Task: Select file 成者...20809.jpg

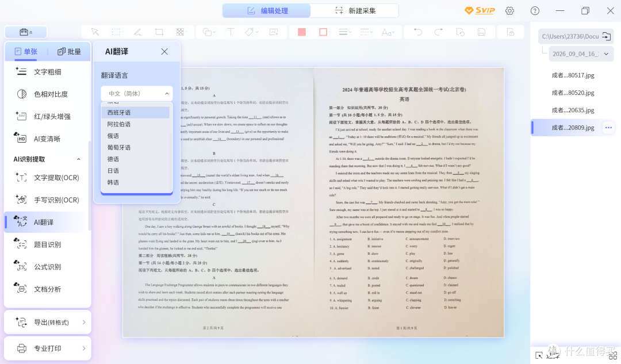Action: click(573, 128)
